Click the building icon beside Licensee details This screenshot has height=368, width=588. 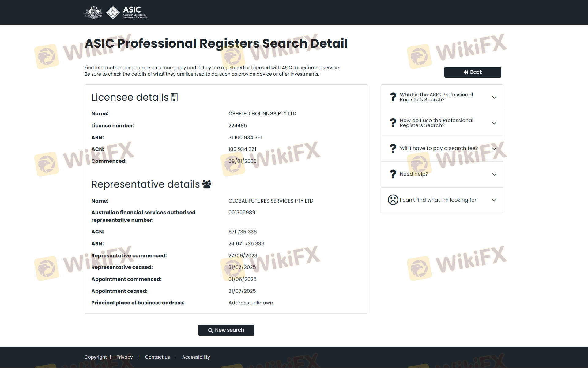pyautogui.click(x=174, y=97)
